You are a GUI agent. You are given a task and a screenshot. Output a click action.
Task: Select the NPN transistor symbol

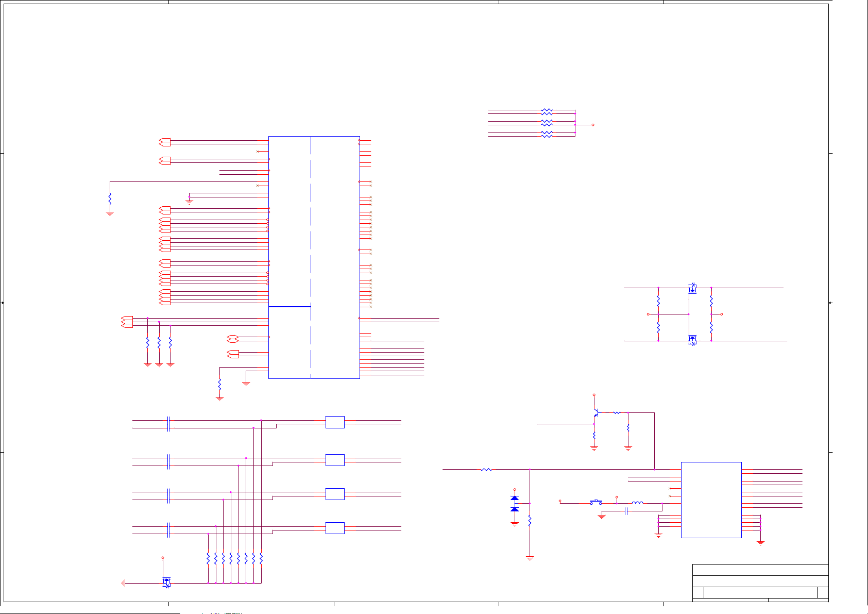pyautogui.click(x=596, y=413)
